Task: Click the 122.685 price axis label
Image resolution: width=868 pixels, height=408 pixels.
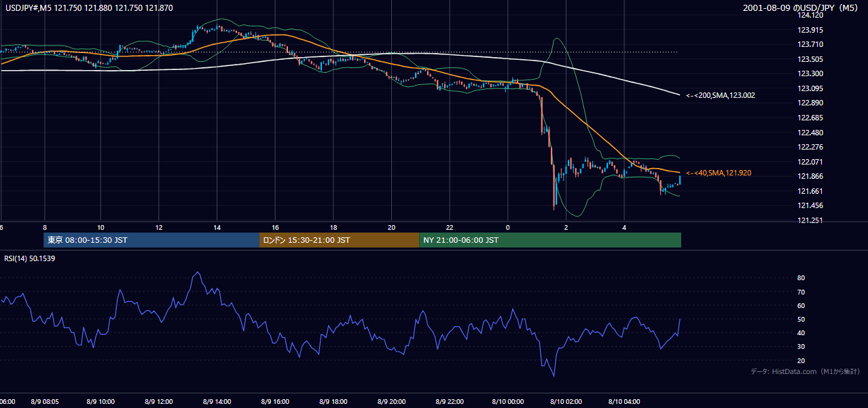Action: (x=811, y=118)
